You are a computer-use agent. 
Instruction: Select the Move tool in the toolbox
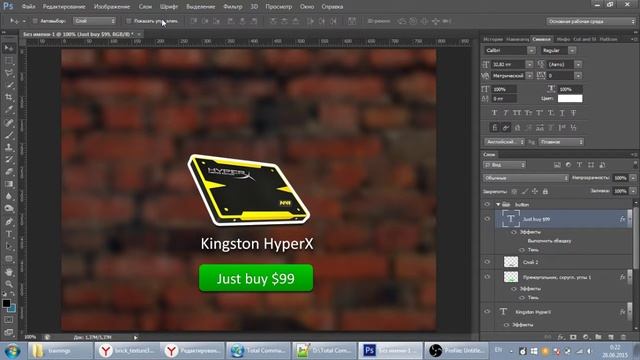click(x=9, y=49)
